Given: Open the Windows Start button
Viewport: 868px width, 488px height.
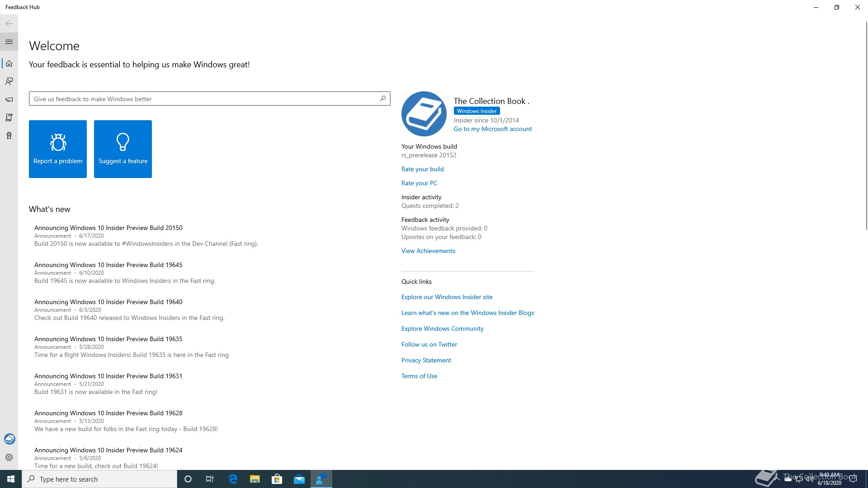Looking at the screenshot, I should [11, 479].
